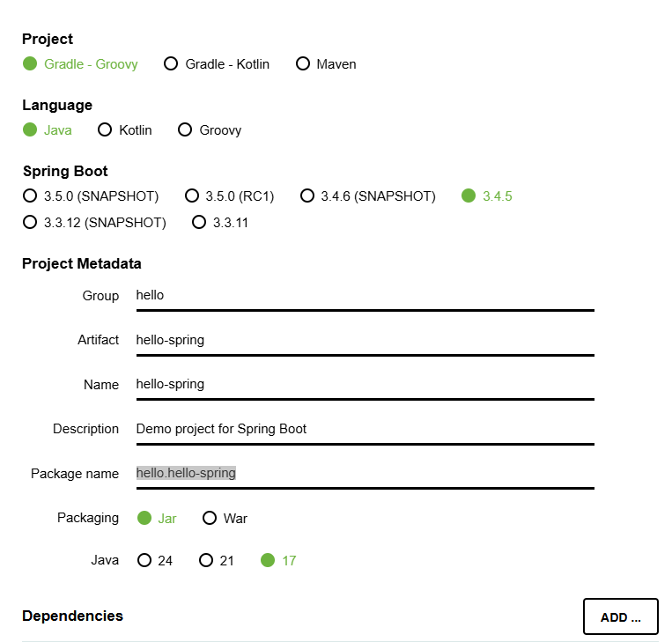The height and width of the screenshot is (642, 672).
Task: Pick Groovy as the language
Action: coord(210,129)
